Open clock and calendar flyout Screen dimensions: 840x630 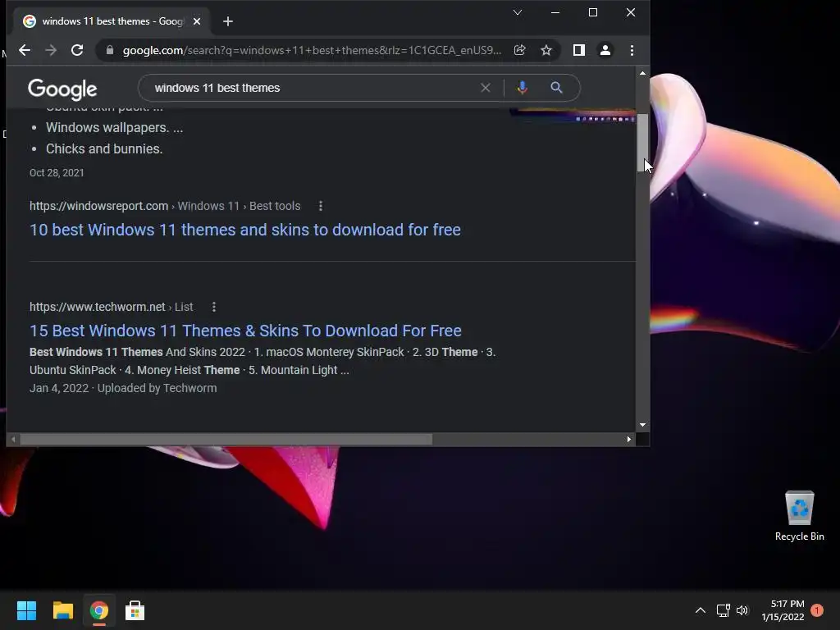pyautogui.click(x=783, y=610)
